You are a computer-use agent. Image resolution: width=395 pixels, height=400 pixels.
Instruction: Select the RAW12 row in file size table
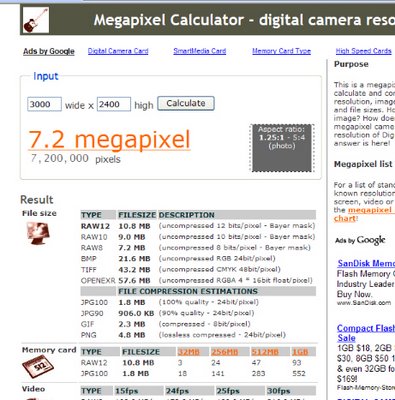tap(198, 226)
